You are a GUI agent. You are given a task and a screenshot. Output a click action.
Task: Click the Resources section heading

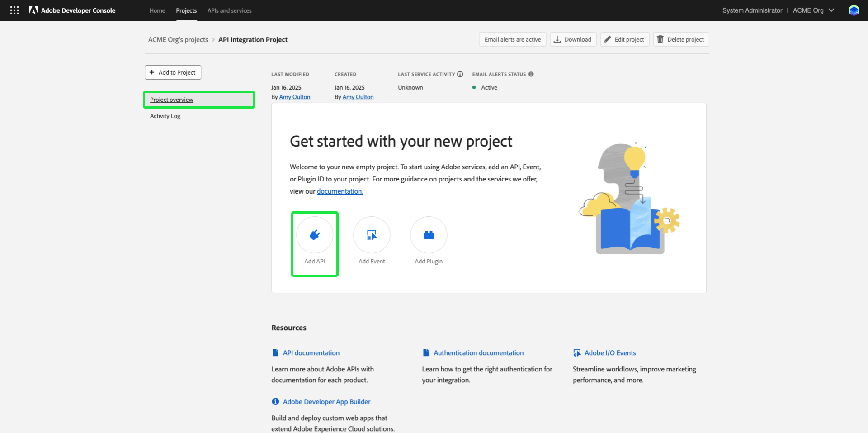pos(289,328)
